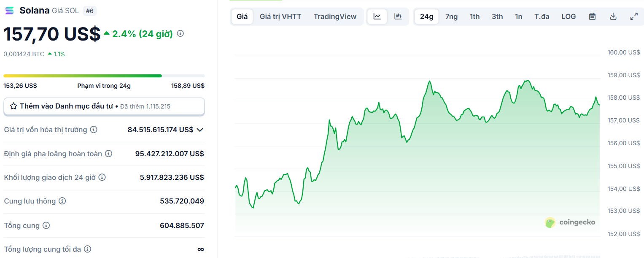Click the 24-hour price range bar
Image resolution: width=644 pixels, height=258 pixels.
104,76
